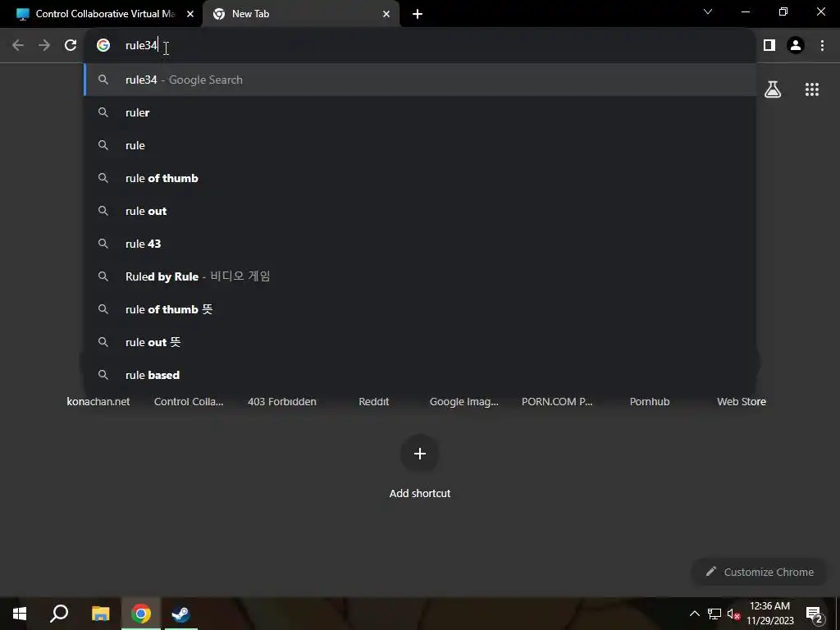Viewport: 840px width, 630px height.
Task: Open Windows taskbar search
Action: pos(59,614)
